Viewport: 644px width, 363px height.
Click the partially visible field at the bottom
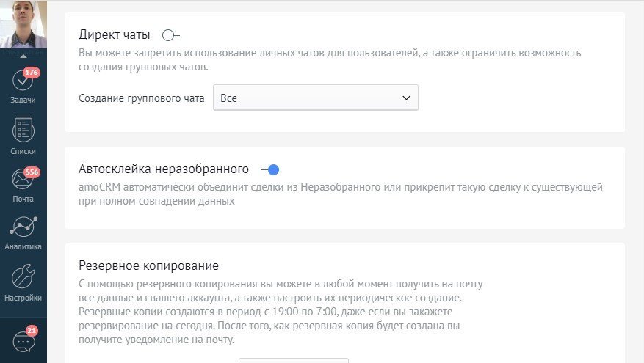(294, 360)
